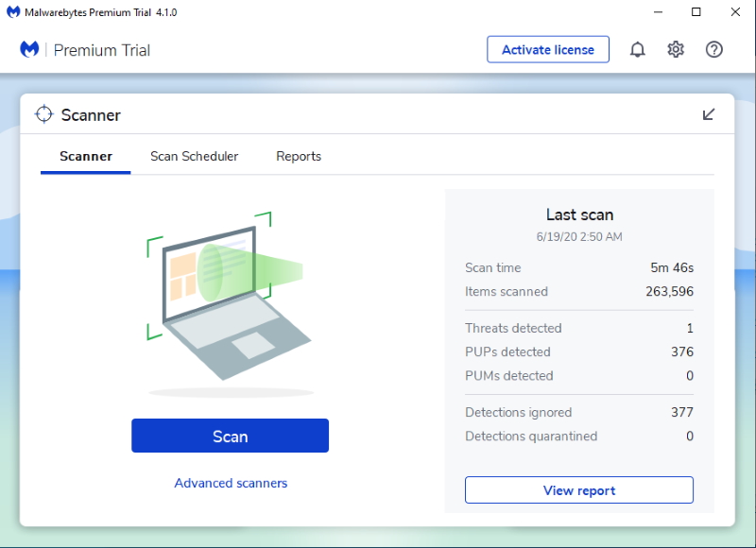Click the Threats detected row
The image size is (756, 548).
click(578, 329)
